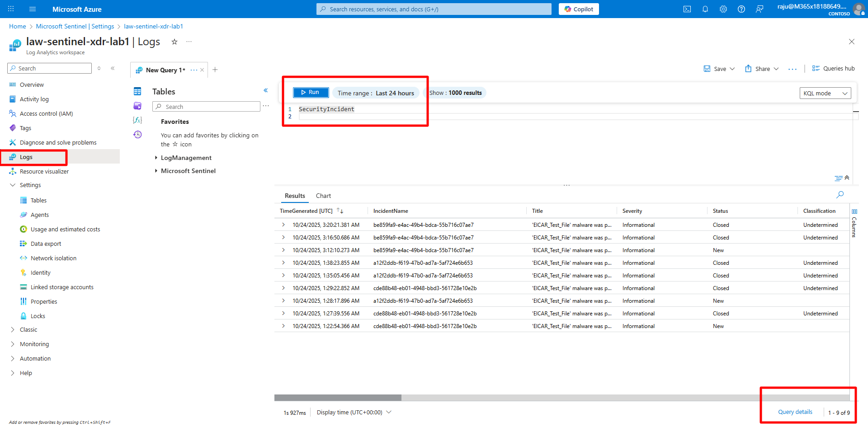Expand the Automation section
868x427 pixels.
pyautogui.click(x=13, y=359)
